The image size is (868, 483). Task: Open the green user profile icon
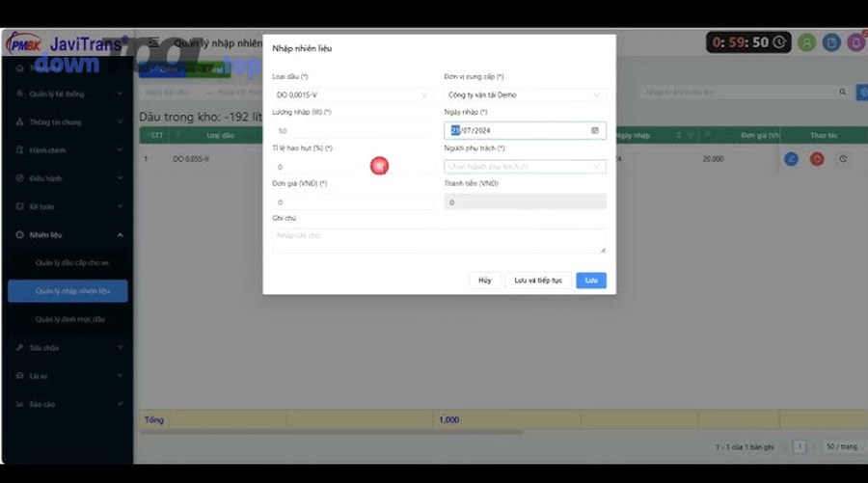pyautogui.click(x=806, y=42)
